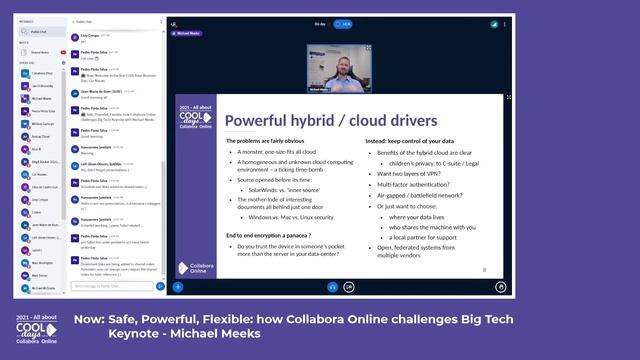Image resolution: width=640 pixels, height=360 pixels.
Task: Open the chat options three-dot menu
Action: point(161,22)
